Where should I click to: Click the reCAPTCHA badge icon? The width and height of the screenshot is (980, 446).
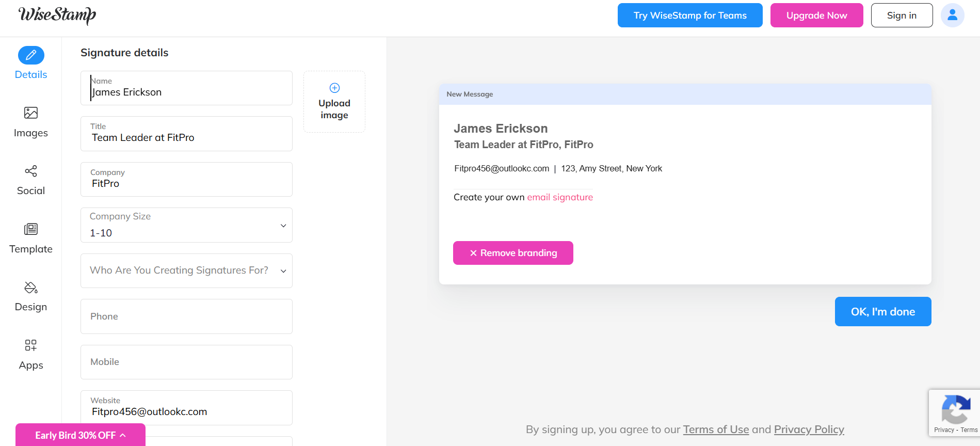tap(956, 410)
